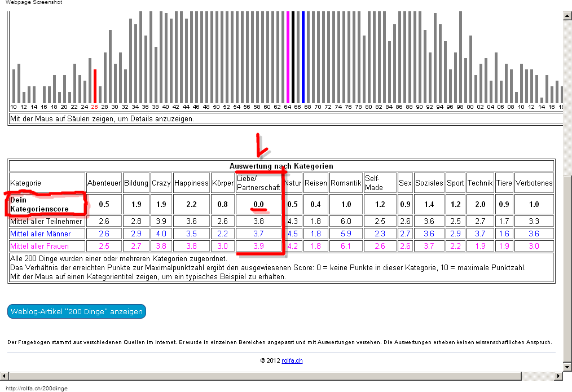Follow the rolfa.ch link in the footer
This screenshot has height=392, width=572.
[x=292, y=360]
